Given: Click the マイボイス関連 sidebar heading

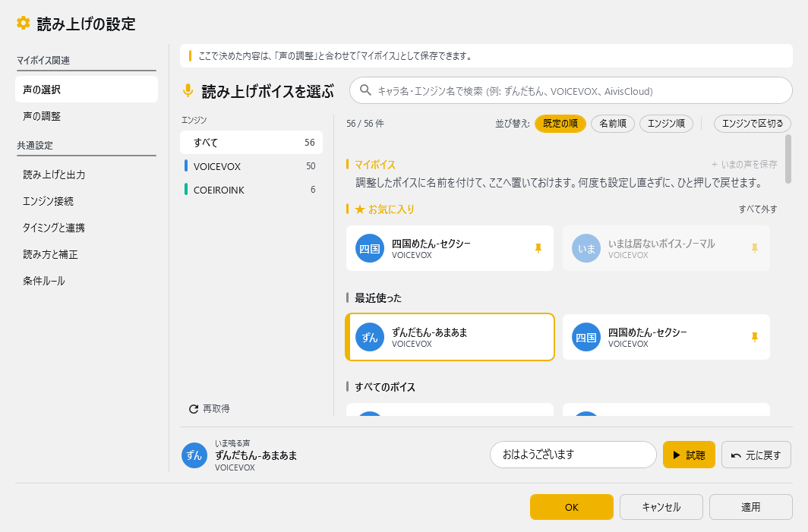Looking at the screenshot, I should point(43,60).
